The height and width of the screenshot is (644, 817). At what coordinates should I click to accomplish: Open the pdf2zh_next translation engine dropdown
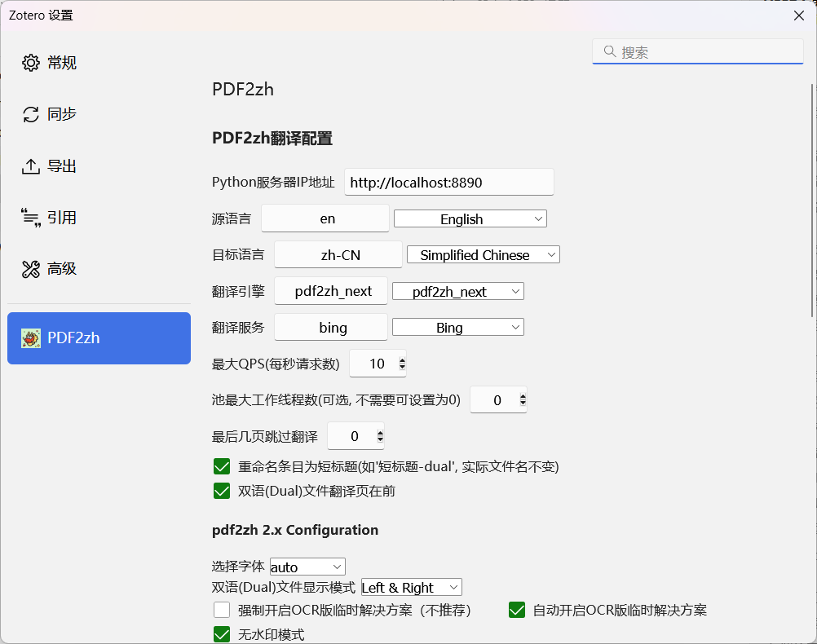point(458,291)
